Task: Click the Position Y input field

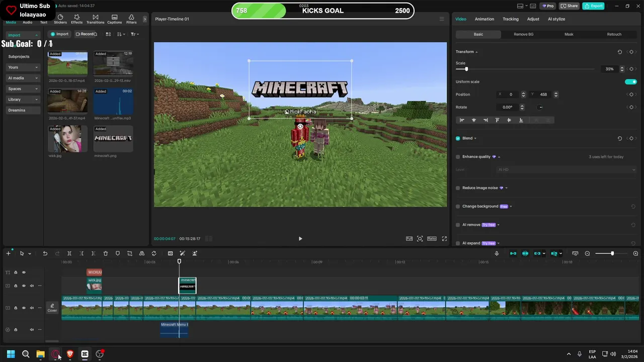Action: (544, 95)
